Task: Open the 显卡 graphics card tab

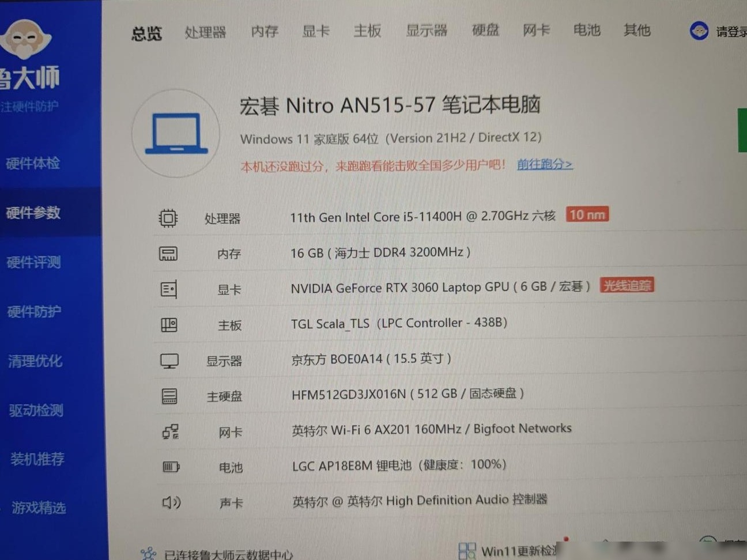Action: [x=316, y=31]
